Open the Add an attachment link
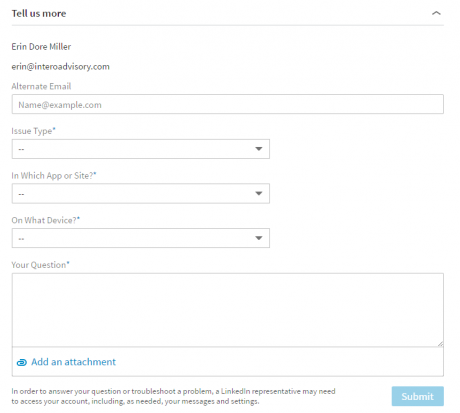The height and width of the screenshot is (413, 460). [73, 362]
